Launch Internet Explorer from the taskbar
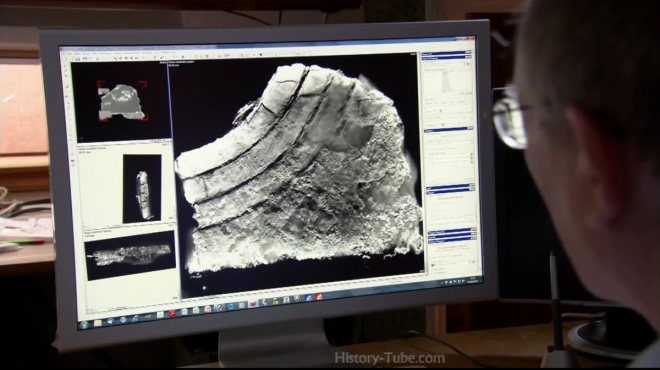 tap(135, 318)
